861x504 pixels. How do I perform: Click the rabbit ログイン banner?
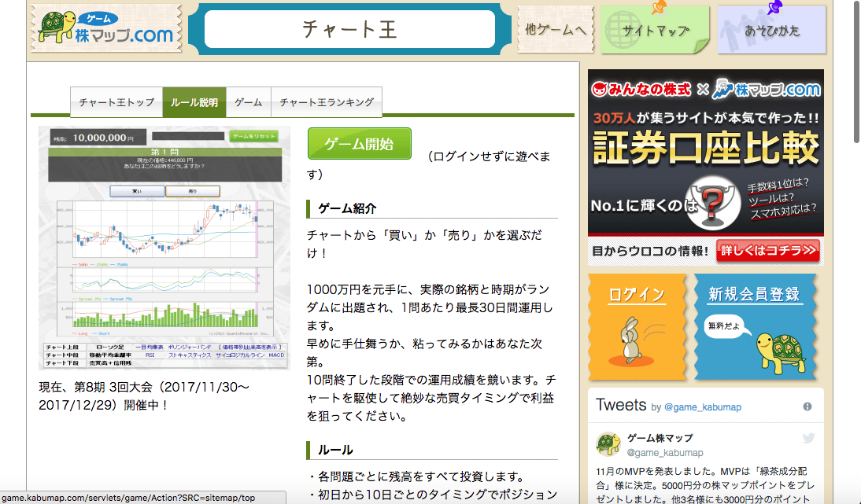(637, 327)
